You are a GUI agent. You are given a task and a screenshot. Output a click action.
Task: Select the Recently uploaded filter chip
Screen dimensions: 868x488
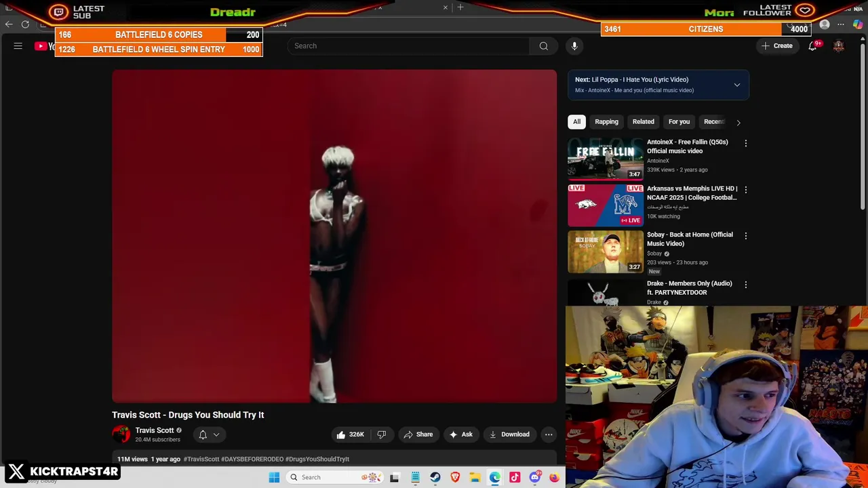pos(714,122)
